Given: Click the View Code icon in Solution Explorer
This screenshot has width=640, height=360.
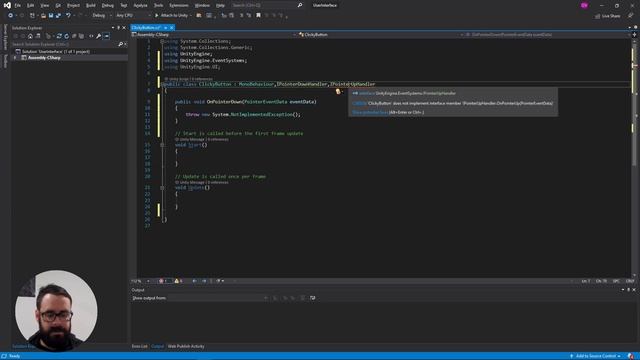Looking at the screenshot, I should pos(91,36).
